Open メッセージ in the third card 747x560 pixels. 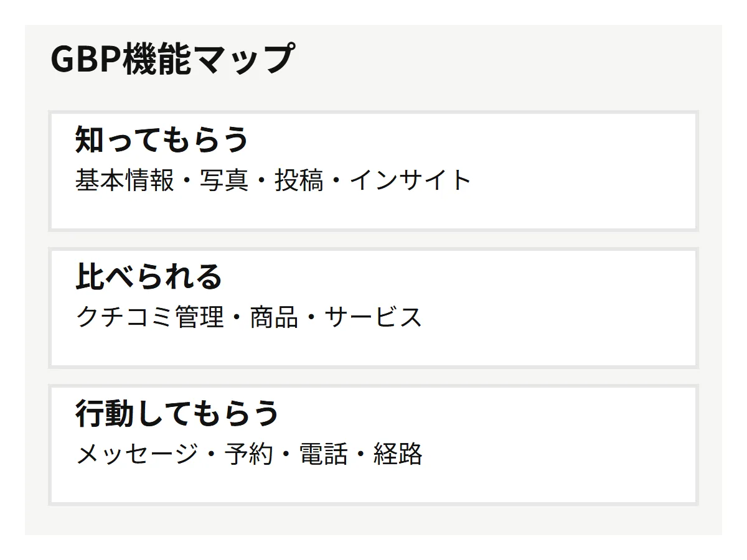[137, 454]
